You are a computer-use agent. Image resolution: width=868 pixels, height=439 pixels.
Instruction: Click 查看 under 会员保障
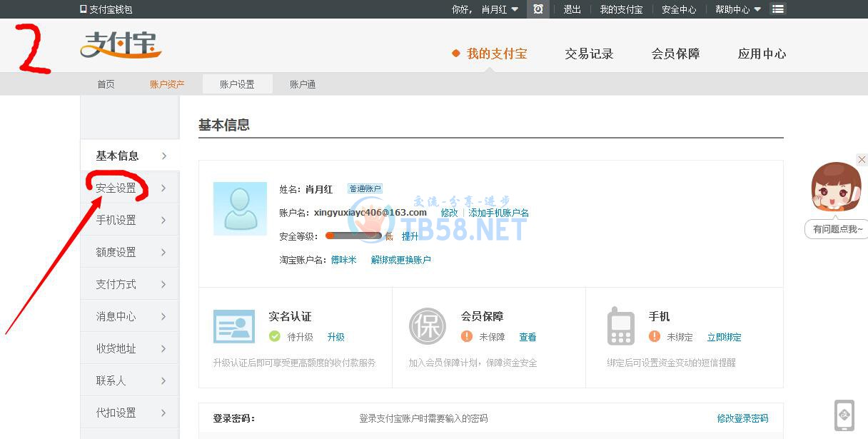[528, 337]
